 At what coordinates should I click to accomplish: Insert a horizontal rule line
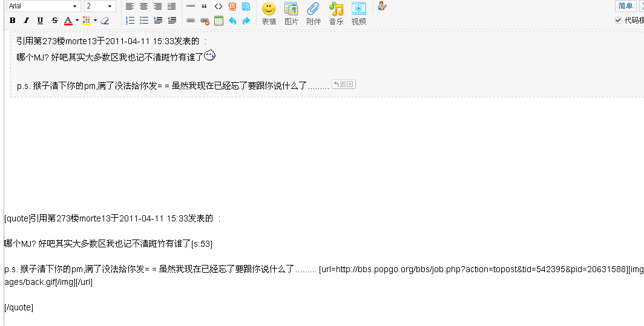pyautogui.click(x=191, y=6)
